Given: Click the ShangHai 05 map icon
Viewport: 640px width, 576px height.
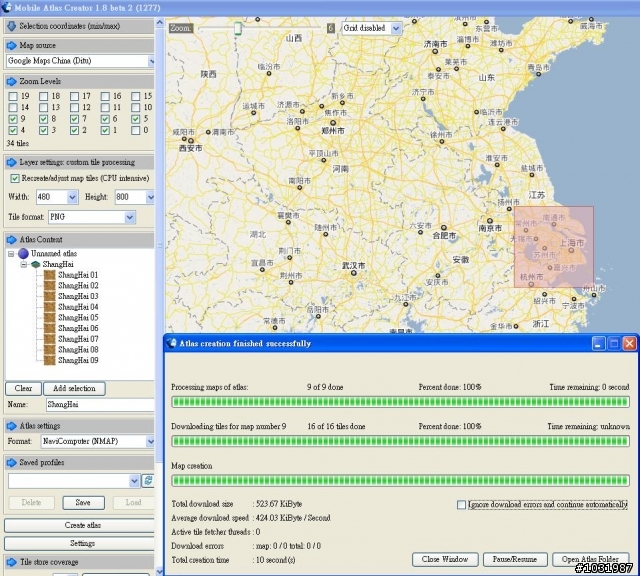Looking at the screenshot, I should (49, 318).
